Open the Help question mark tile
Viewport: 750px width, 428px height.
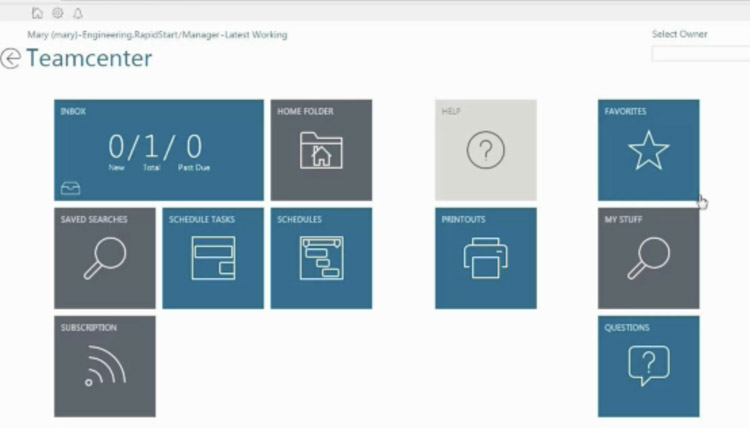485,150
